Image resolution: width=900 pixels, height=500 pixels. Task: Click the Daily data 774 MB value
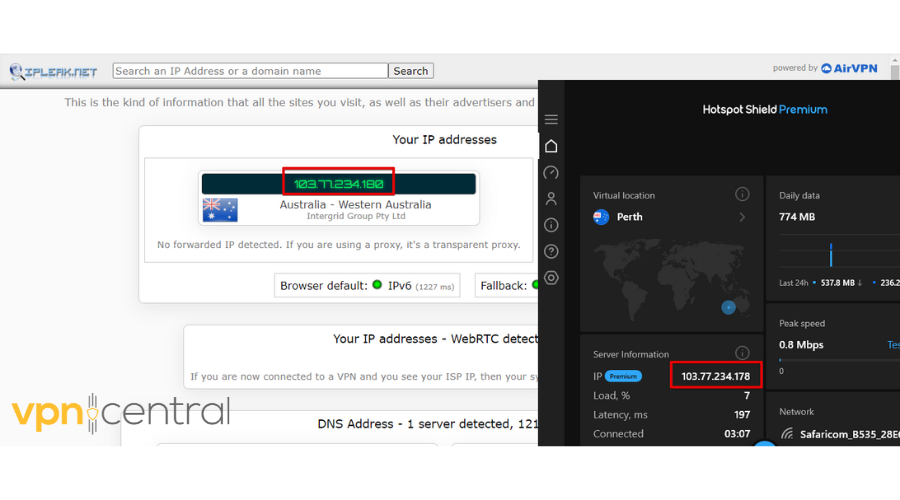coord(797,217)
